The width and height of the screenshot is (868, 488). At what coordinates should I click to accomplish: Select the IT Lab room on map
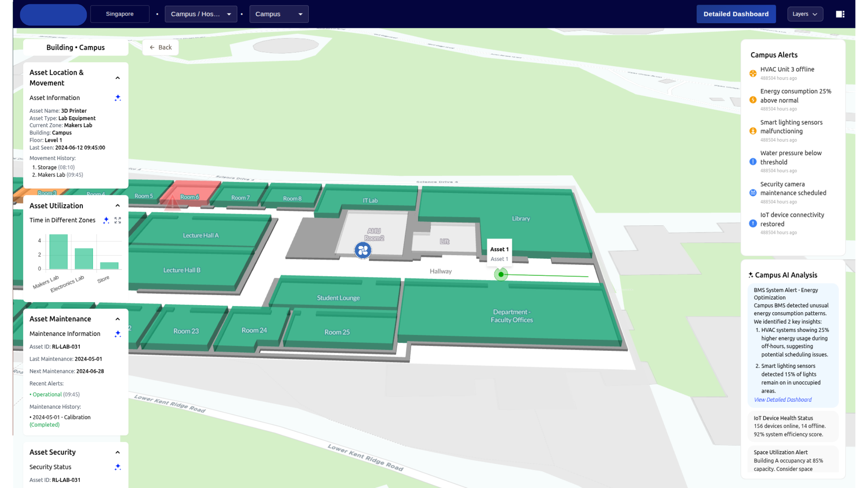[x=370, y=201]
